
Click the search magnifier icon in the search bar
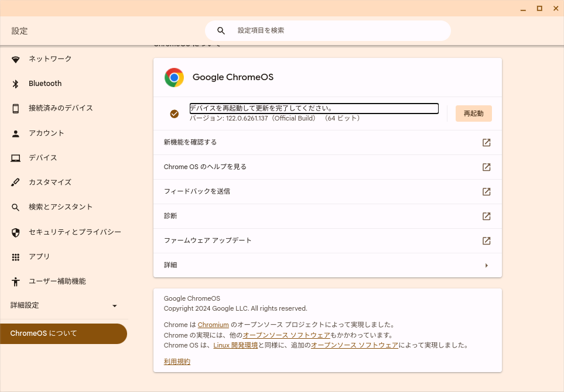coord(221,31)
